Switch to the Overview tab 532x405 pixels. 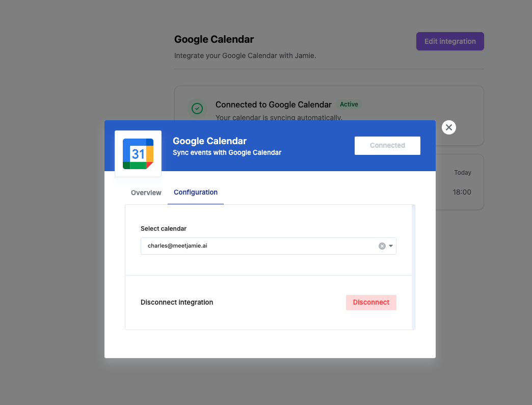pyautogui.click(x=146, y=193)
